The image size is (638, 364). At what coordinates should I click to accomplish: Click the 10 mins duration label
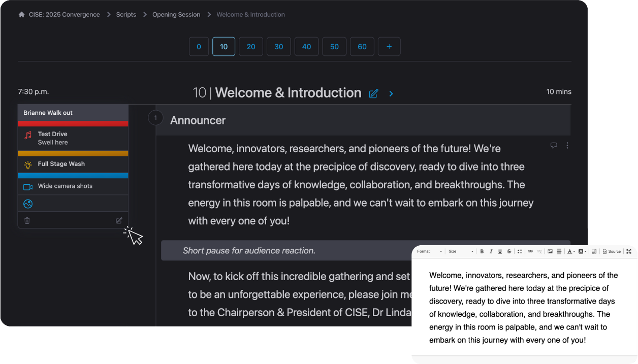(559, 92)
